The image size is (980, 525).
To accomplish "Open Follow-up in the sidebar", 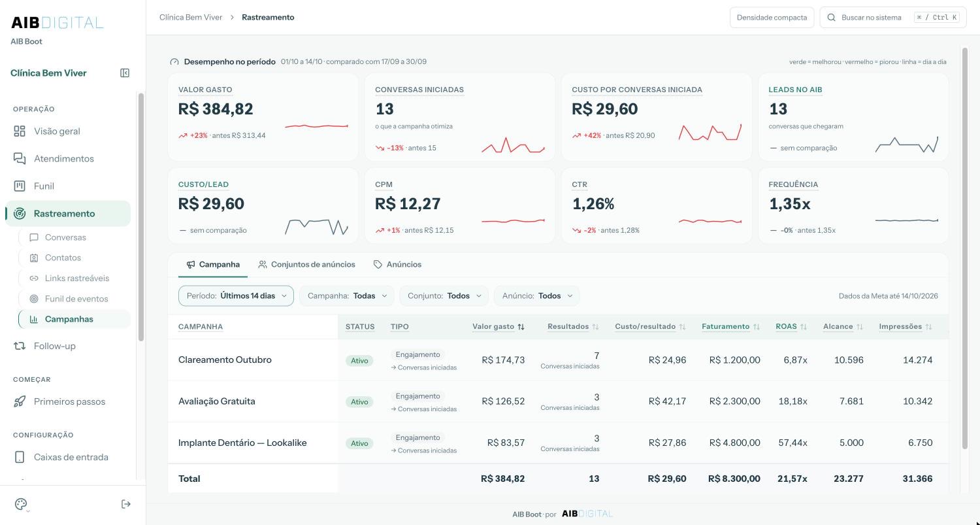I will [68, 346].
